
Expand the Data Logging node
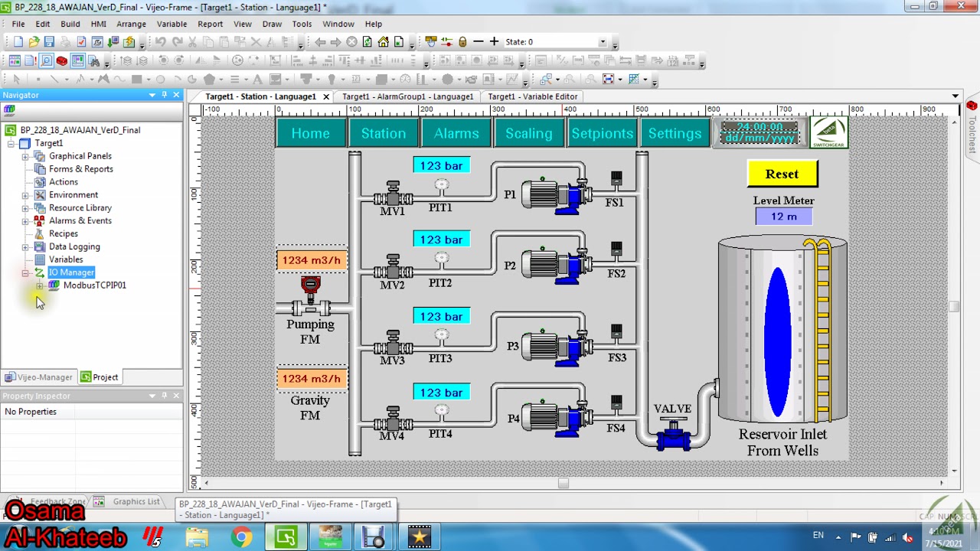(25, 246)
